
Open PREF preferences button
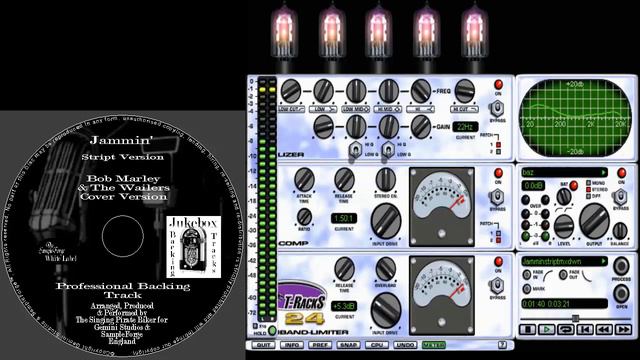pyautogui.click(x=320, y=345)
